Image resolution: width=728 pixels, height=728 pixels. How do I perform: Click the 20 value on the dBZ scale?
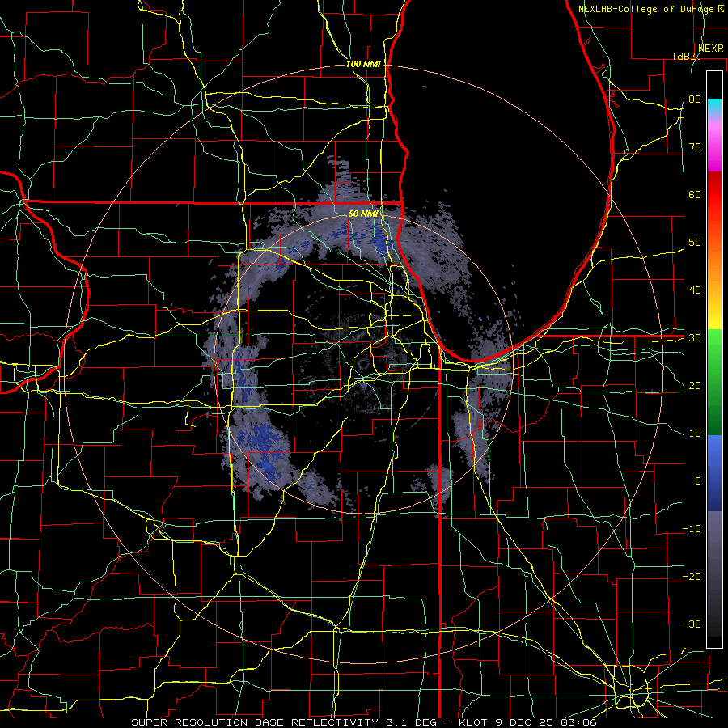pyautogui.click(x=695, y=385)
